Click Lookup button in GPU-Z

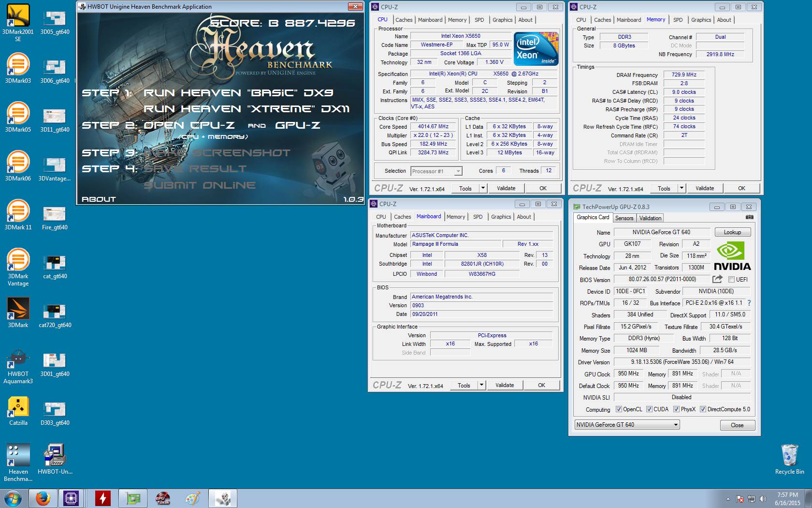tap(732, 232)
